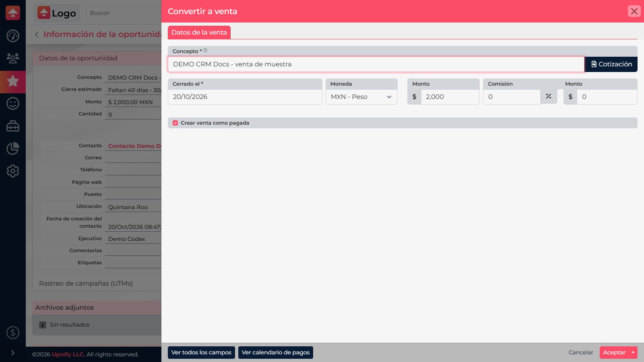
Task: Click Ver calendario de pagos button
Action: 276,352
